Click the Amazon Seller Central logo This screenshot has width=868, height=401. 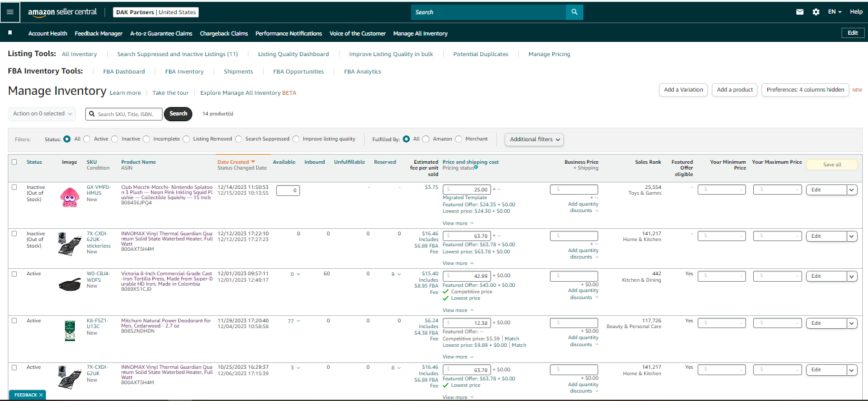pyautogui.click(x=63, y=12)
